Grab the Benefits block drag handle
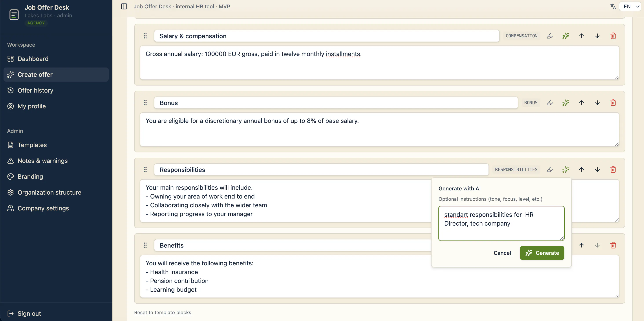Image resolution: width=644 pixels, height=321 pixels. coord(145,245)
